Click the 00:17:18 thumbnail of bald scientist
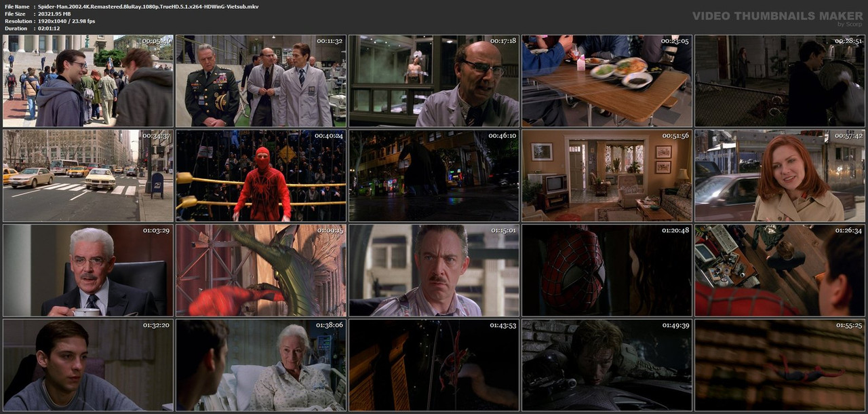The image size is (868, 414). tap(434, 81)
